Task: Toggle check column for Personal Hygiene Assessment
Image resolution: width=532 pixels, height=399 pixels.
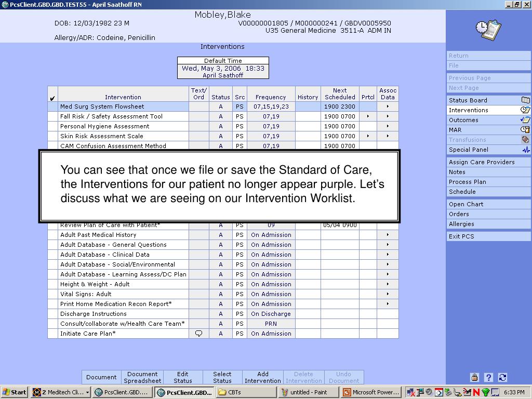Action: pyautogui.click(x=52, y=126)
